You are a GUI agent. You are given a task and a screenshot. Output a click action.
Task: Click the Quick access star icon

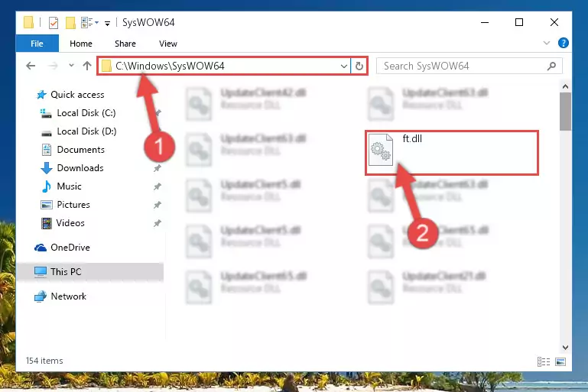[x=41, y=95]
